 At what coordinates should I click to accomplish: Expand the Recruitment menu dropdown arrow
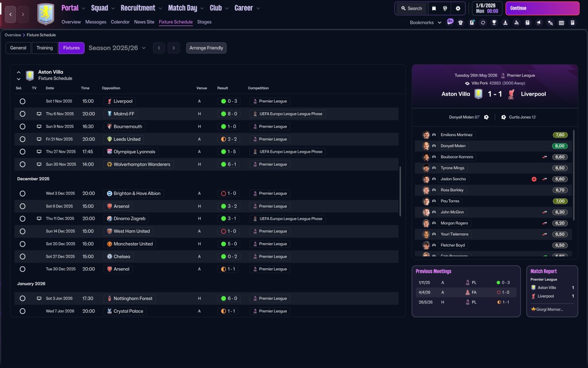coord(160,8)
